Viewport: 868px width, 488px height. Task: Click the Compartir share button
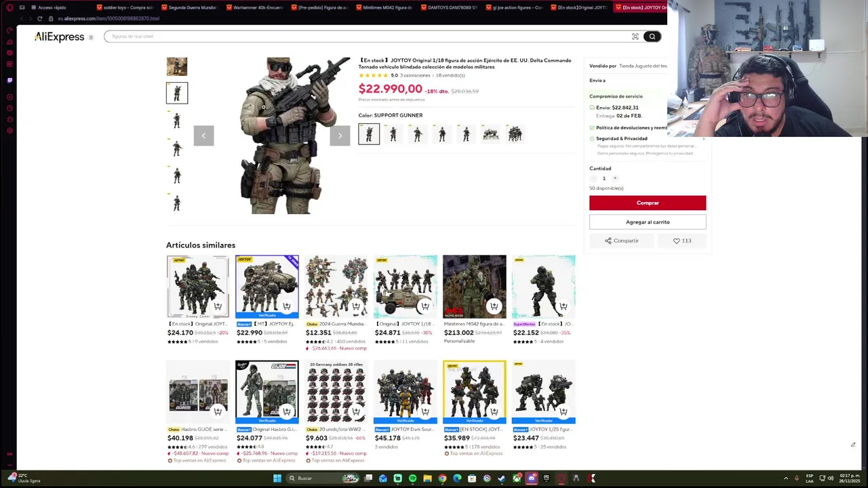(622, 241)
